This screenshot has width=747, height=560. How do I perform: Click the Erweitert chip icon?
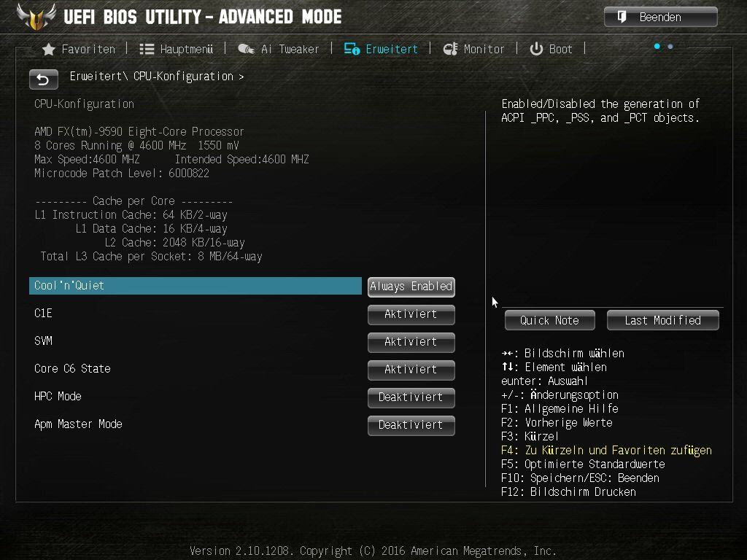click(352, 49)
